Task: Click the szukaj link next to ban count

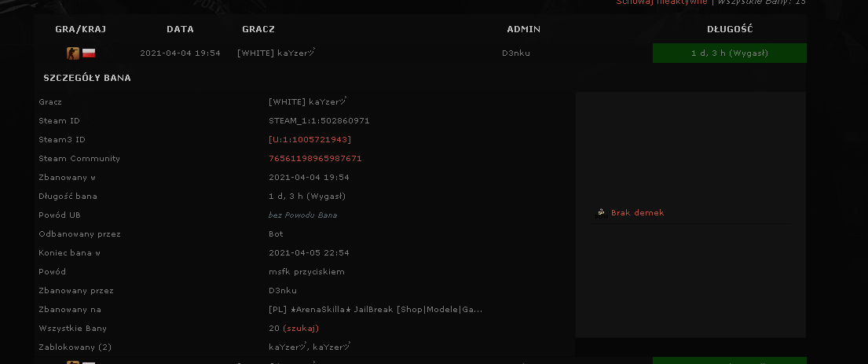Action: click(x=301, y=328)
